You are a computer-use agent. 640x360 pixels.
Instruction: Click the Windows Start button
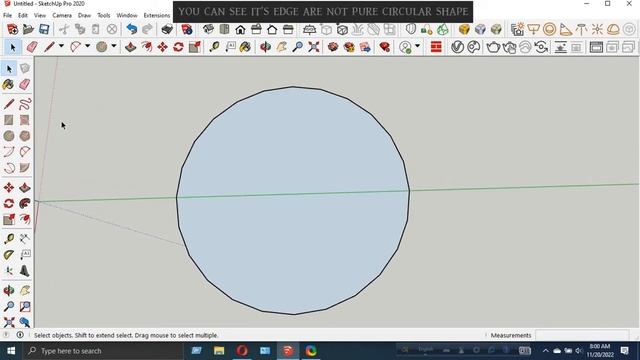(11, 351)
